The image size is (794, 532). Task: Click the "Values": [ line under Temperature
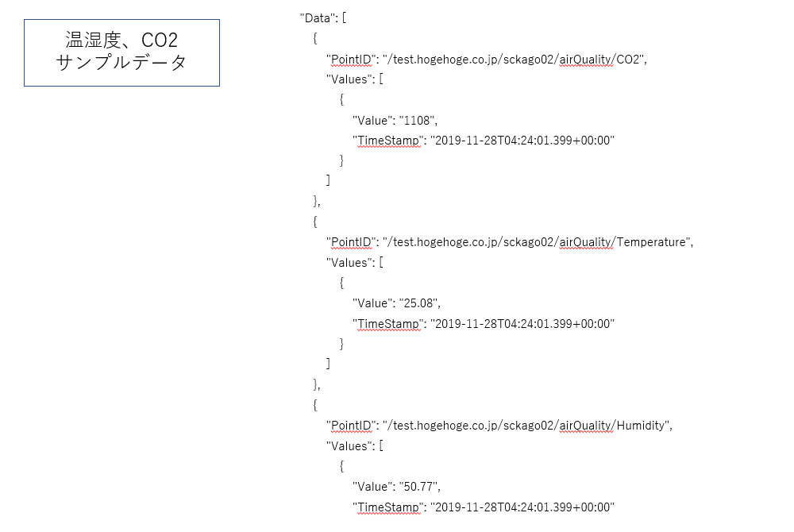(355, 262)
